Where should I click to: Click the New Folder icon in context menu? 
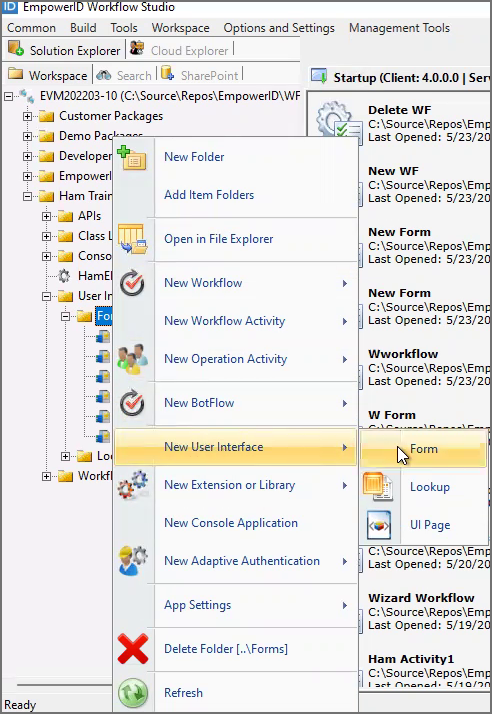point(132,158)
